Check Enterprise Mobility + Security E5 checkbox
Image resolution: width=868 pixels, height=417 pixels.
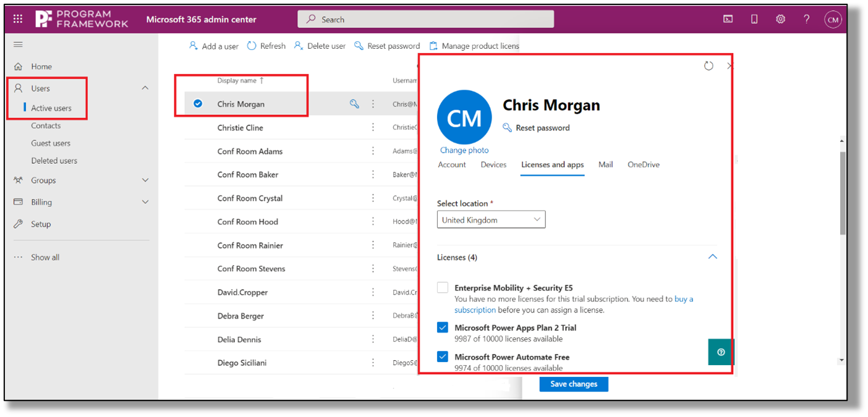[x=443, y=288]
